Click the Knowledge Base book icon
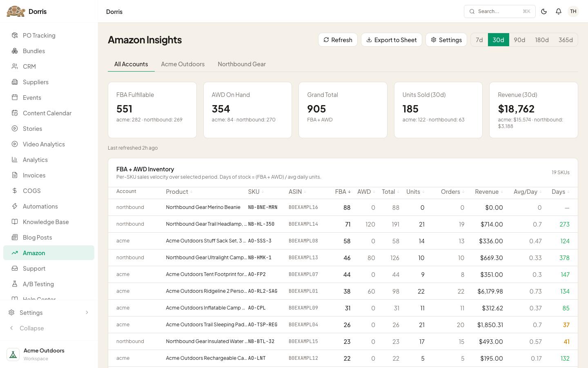This screenshot has height=368, width=588. [15, 222]
